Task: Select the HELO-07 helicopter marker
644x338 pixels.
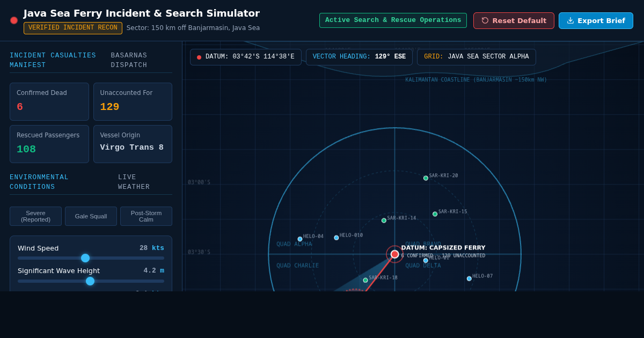Action: coord(469,278)
